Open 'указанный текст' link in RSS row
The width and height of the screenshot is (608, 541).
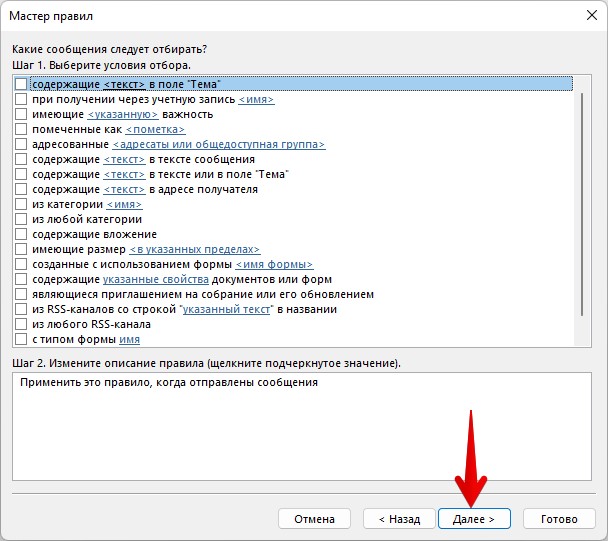point(226,309)
